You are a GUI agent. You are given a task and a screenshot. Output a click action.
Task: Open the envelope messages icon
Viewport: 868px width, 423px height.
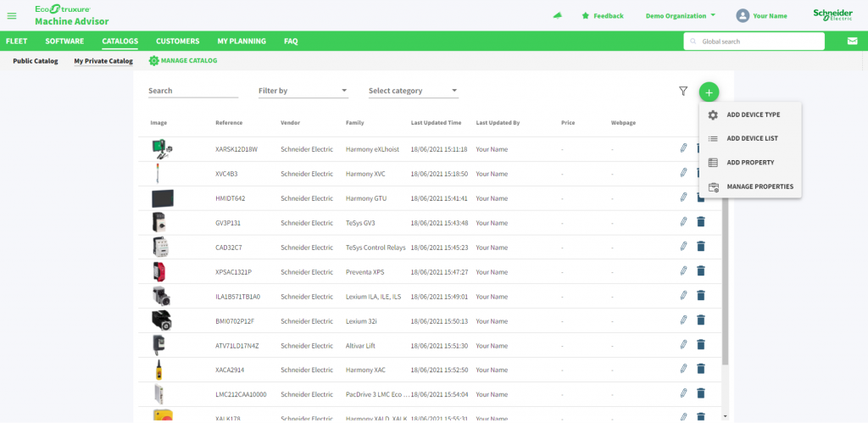coord(852,41)
